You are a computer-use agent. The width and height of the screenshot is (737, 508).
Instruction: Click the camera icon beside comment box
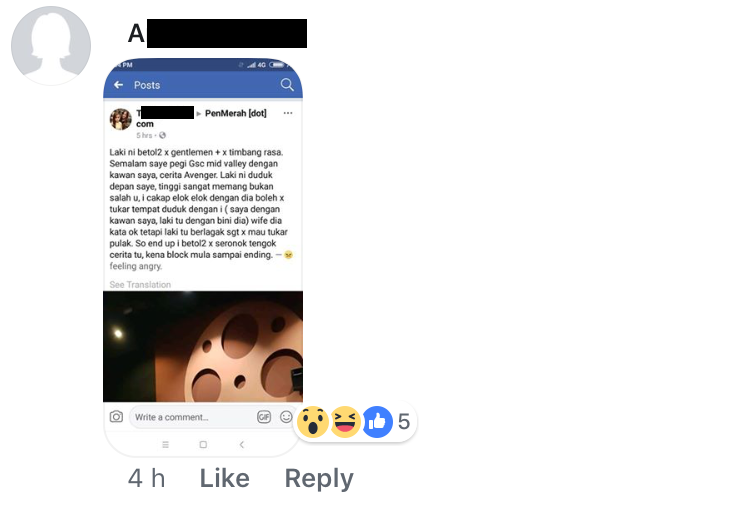pos(116,417)
